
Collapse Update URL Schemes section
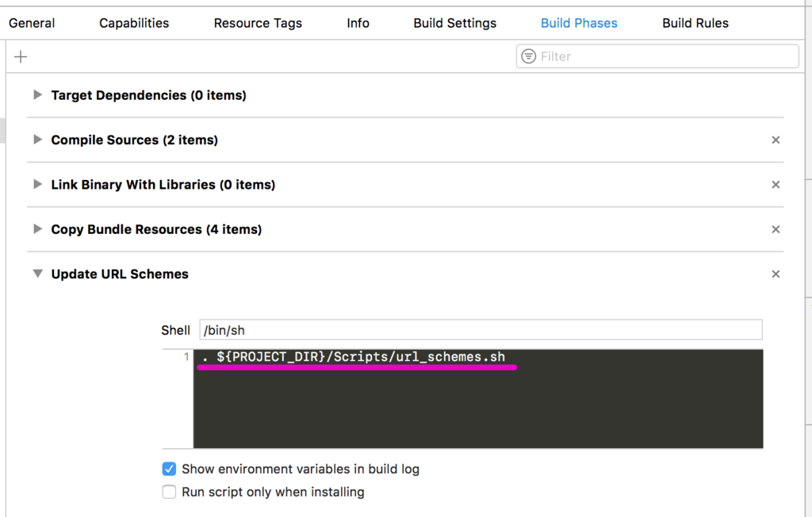(37, 274)
